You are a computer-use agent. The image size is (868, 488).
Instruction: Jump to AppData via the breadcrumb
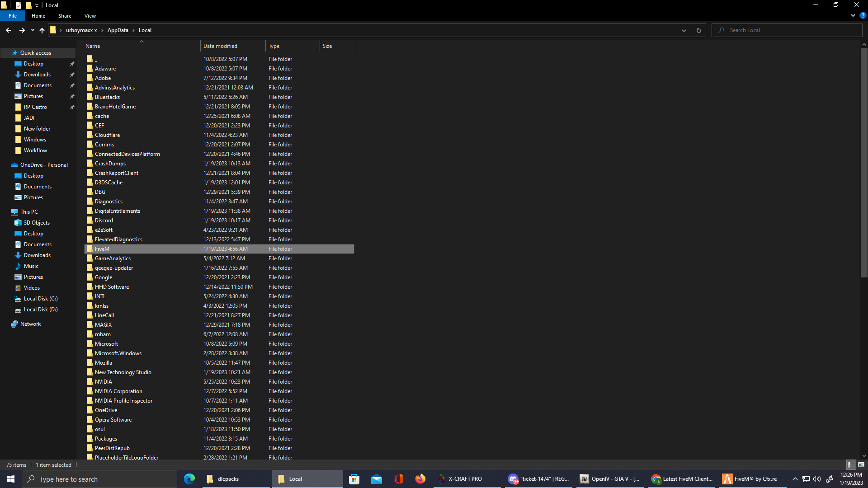coord(118,30)
